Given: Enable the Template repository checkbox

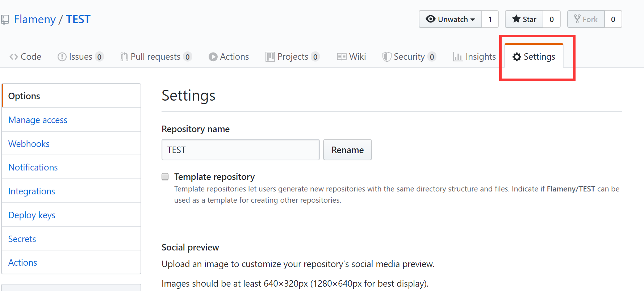Looking at the screenshot, I should coord(165,177).
